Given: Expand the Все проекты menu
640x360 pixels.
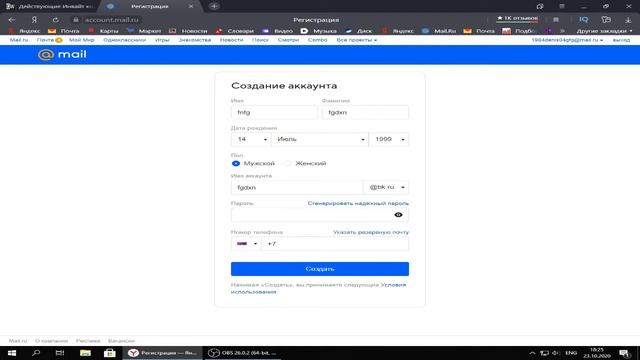Looking at the screenshot, I should pyautogui.click(x=357, y=40).
